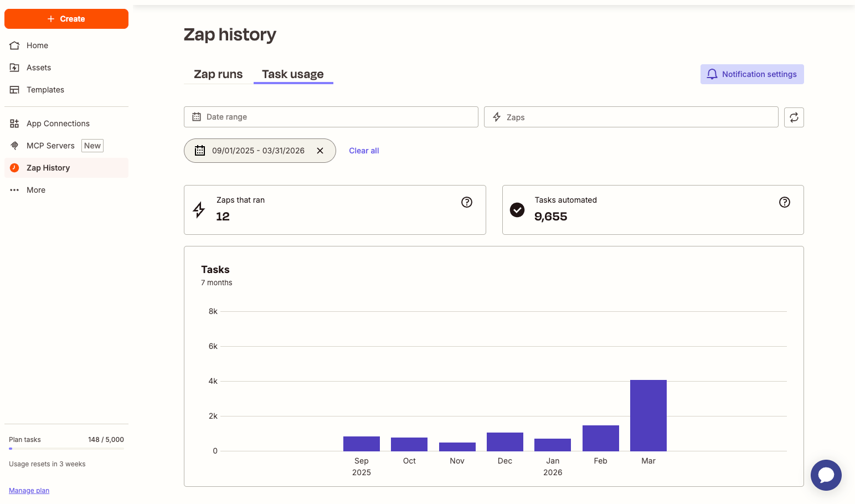Open the Templates section

click(45, 89)
